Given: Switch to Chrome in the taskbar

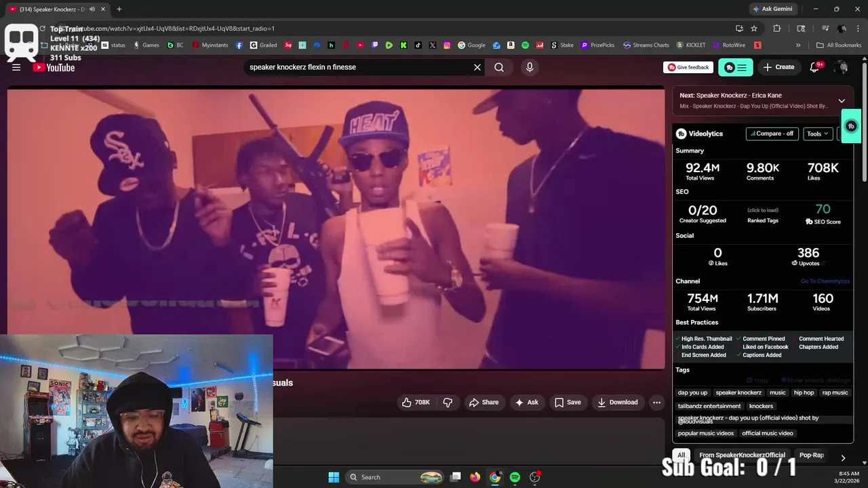Looking at the screenshot, I should click(x=495, y=477).
